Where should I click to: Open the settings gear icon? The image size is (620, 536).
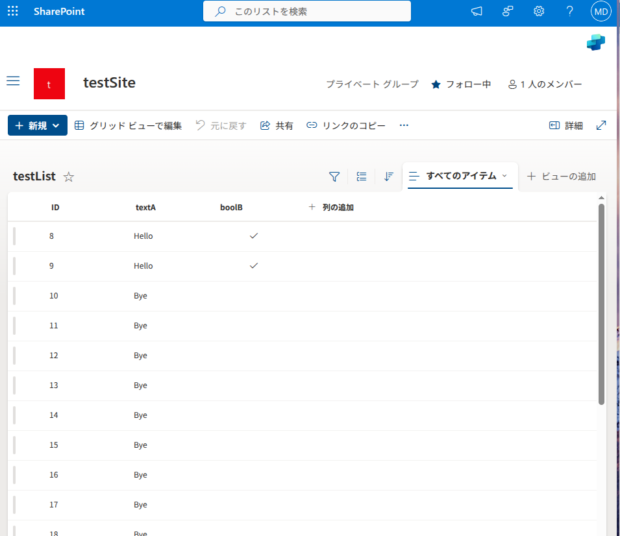click(x=538, y=11)
